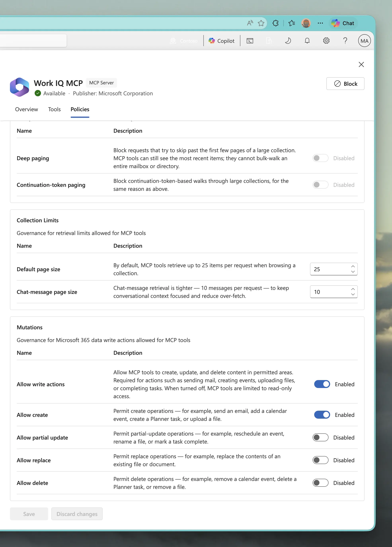Image resolution: width=392 pixels, height=547 pixels.
Task: Click the Deep paging row name
Action: tap(33, 158)
